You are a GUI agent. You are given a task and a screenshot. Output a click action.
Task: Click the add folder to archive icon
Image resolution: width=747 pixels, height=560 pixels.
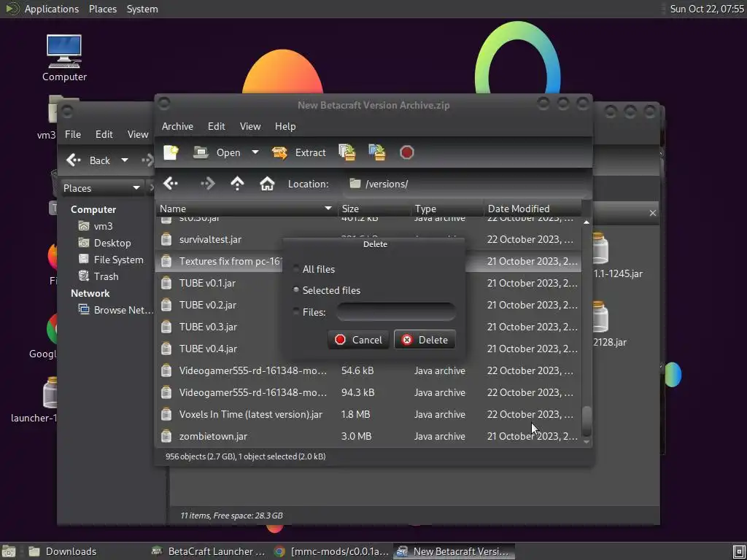[x=377, y=152]
